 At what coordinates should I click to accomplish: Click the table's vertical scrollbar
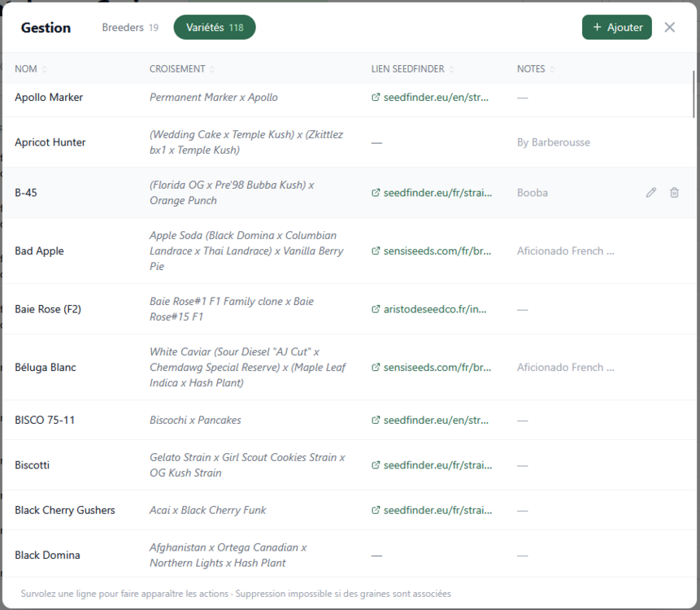(x=693, y=94)
